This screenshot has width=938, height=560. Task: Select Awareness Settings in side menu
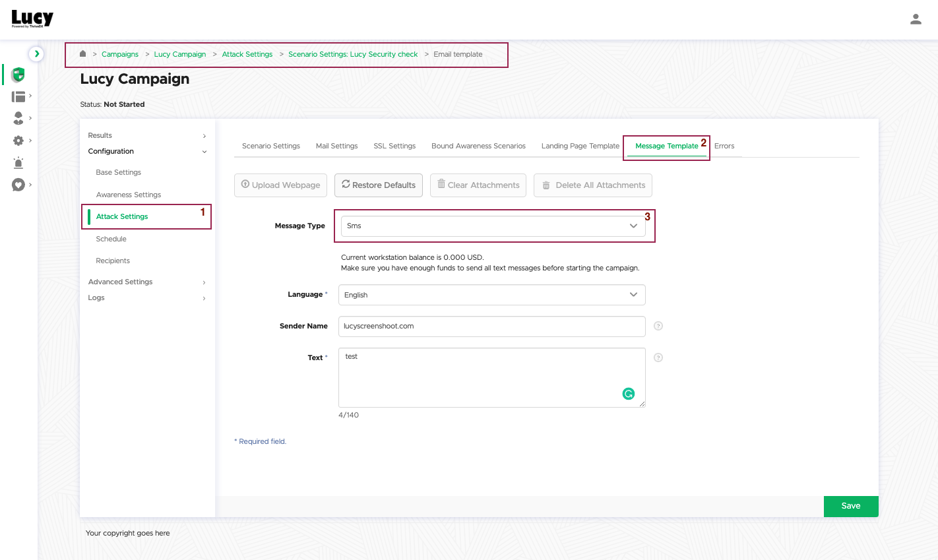click(x=129, y=195)
